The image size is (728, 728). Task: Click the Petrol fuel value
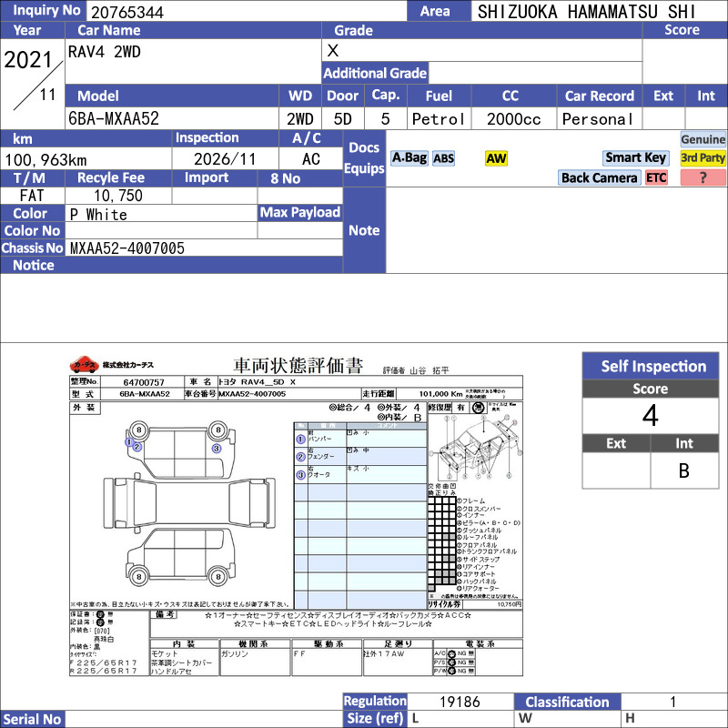pos(439,119)
